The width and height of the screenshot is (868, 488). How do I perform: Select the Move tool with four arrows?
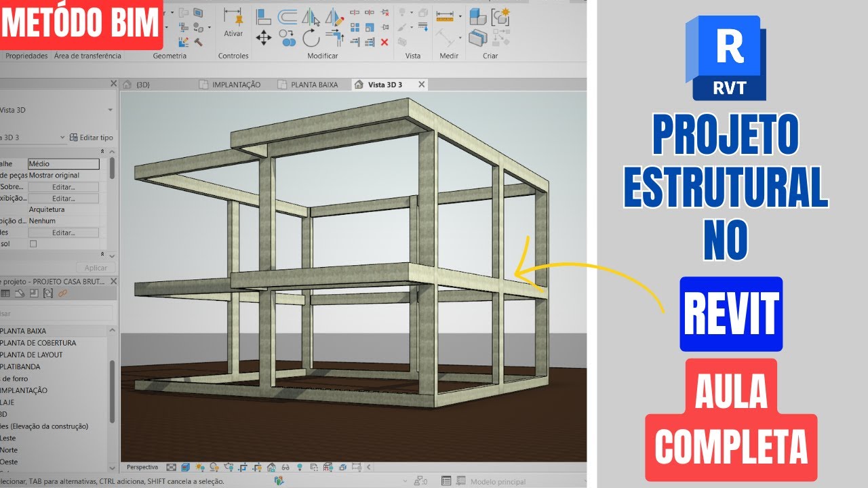coord(264,37)
